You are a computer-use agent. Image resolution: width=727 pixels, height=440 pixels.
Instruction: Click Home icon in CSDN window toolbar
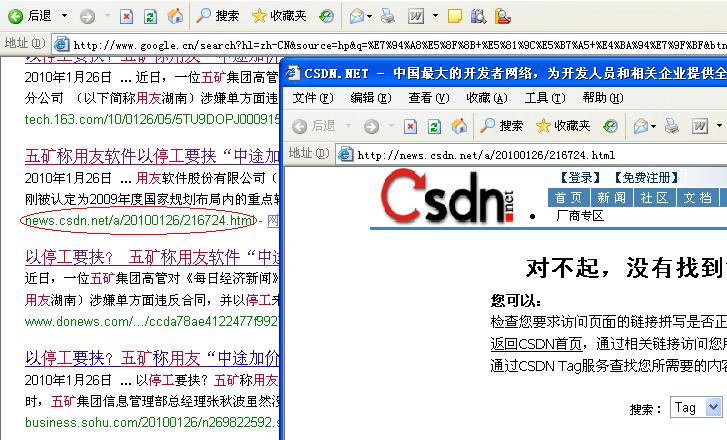(459, 126)
